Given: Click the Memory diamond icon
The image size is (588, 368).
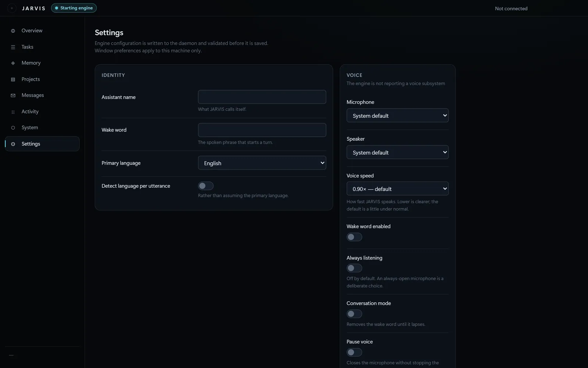Looking at the screenshot, I should 13,63.
